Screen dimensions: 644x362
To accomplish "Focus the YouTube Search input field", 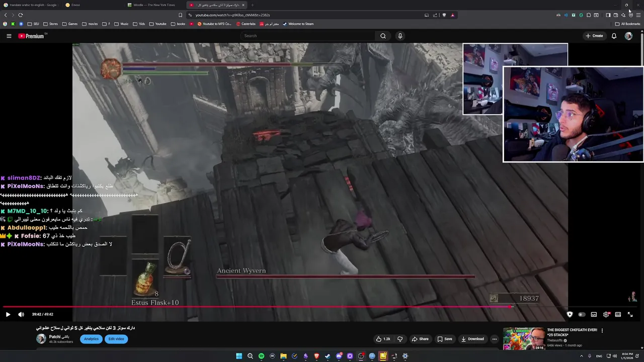I will point(308,36).
